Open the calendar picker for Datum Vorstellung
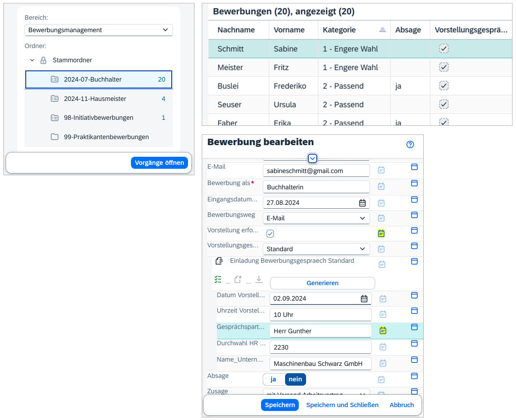This screenshot has width=516, height=420. click(364, 298)
